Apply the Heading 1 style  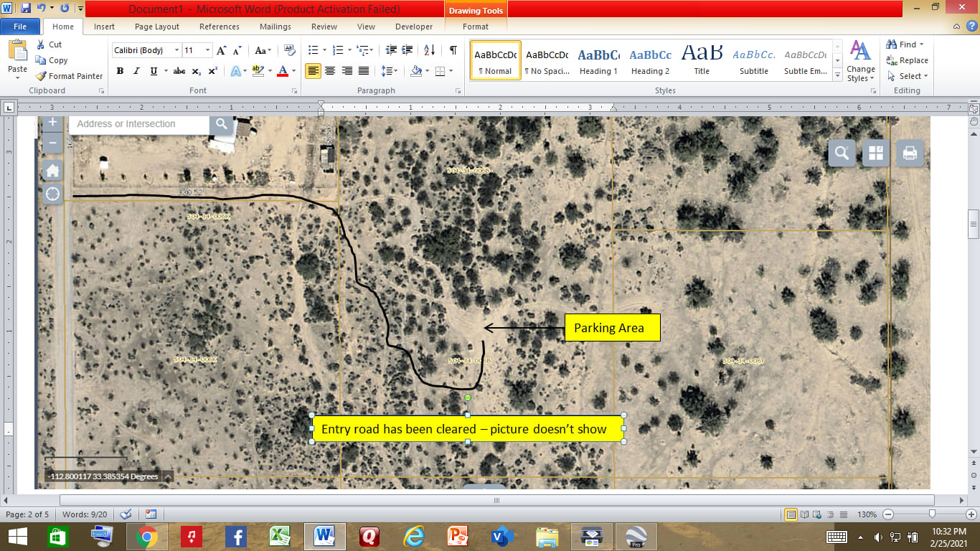(598, 60)
